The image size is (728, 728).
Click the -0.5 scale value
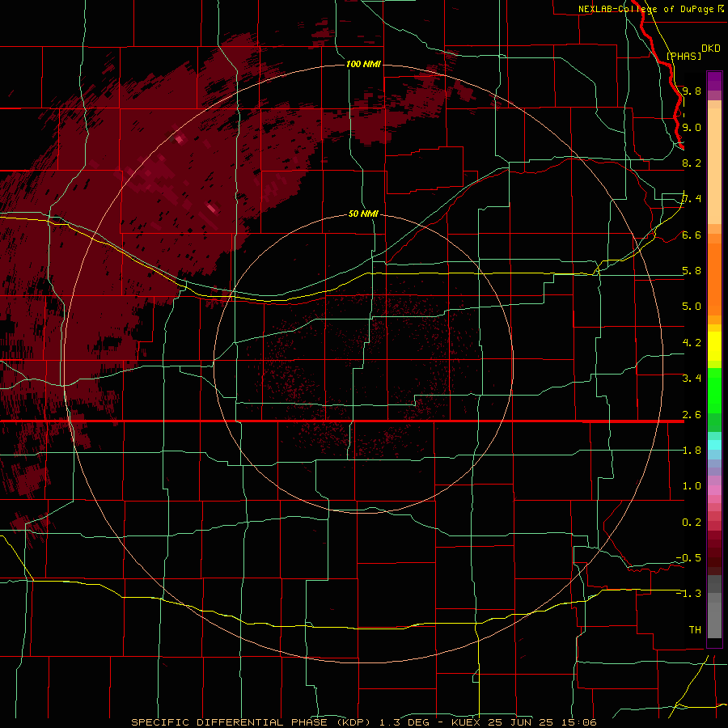pyautogui.click(x=688, y=558)
